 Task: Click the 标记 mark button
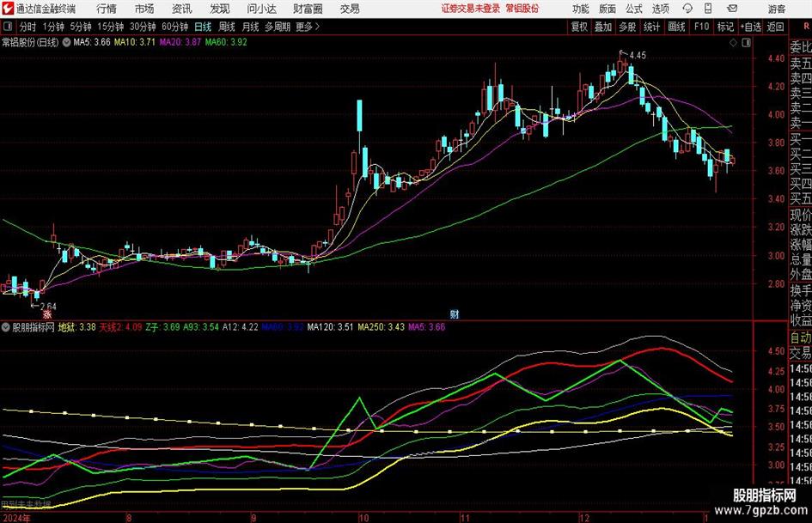pos(725,27)
